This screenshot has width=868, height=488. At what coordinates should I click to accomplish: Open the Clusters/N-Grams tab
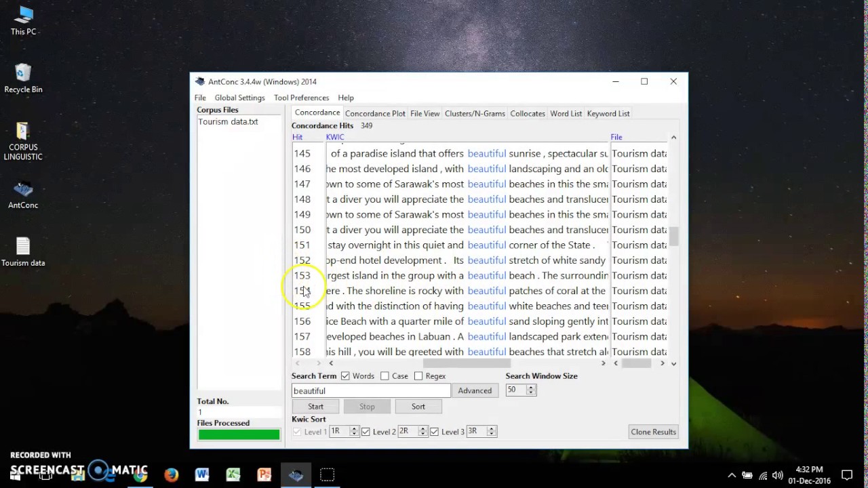tap(475, 114)
